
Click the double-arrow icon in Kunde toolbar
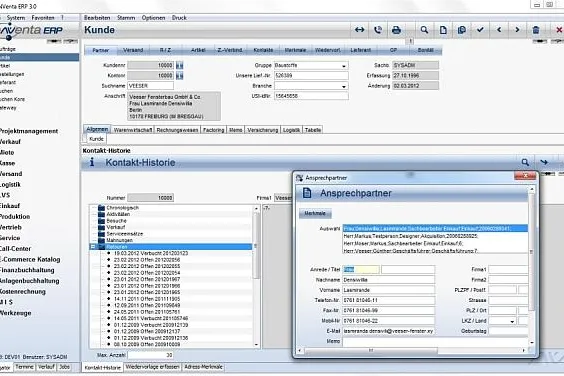[359, 30]
